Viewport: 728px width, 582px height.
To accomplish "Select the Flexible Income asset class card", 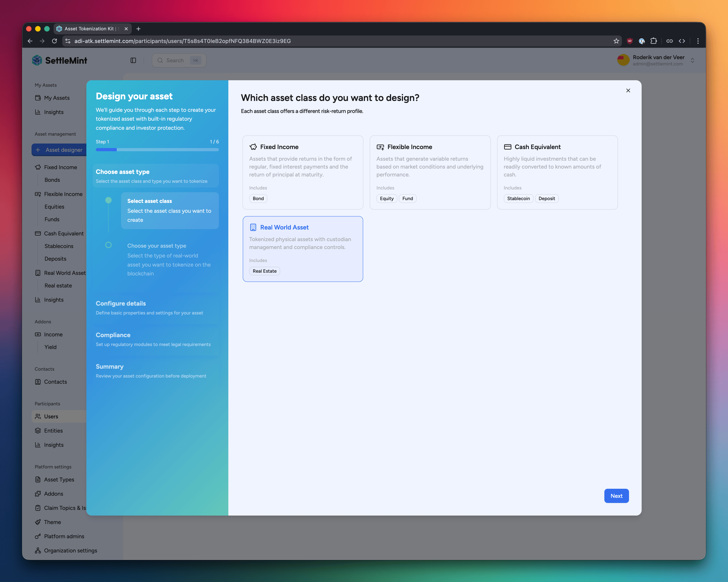I will pos(430,173).
